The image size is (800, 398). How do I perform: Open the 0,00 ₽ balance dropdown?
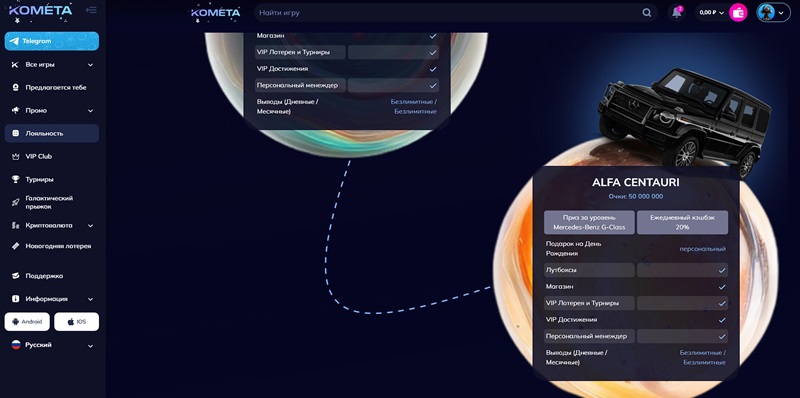711,13
